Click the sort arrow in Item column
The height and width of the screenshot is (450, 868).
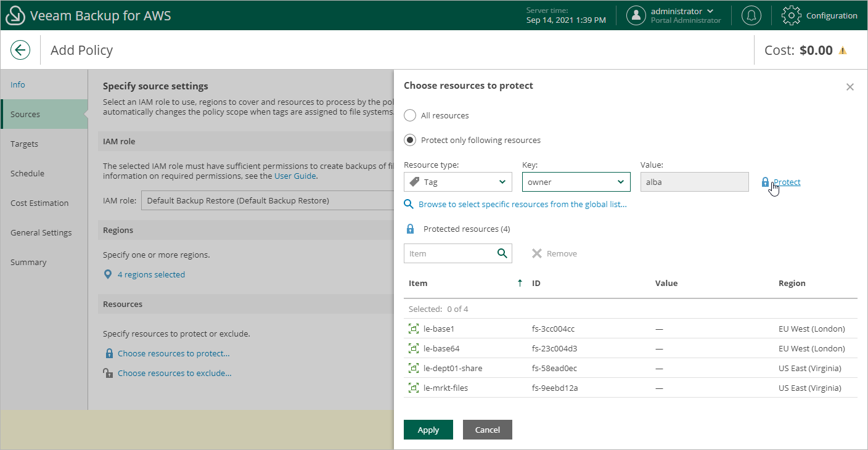(520, 283)
